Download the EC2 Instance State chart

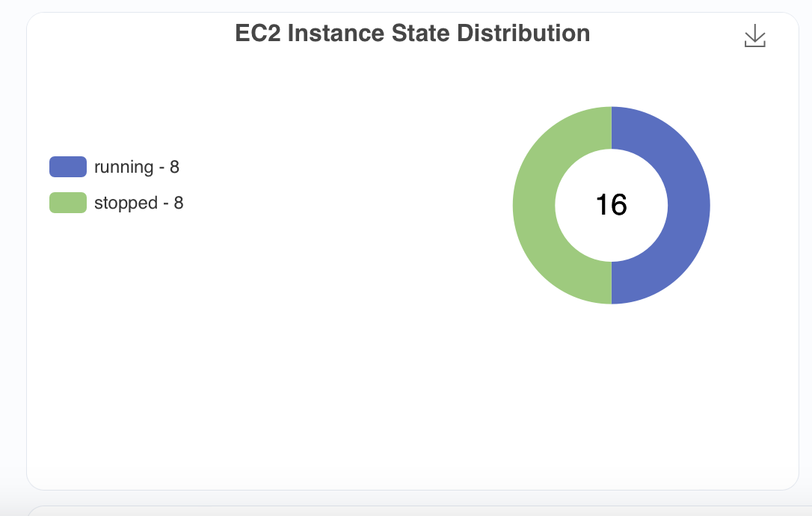coord(754,36)
